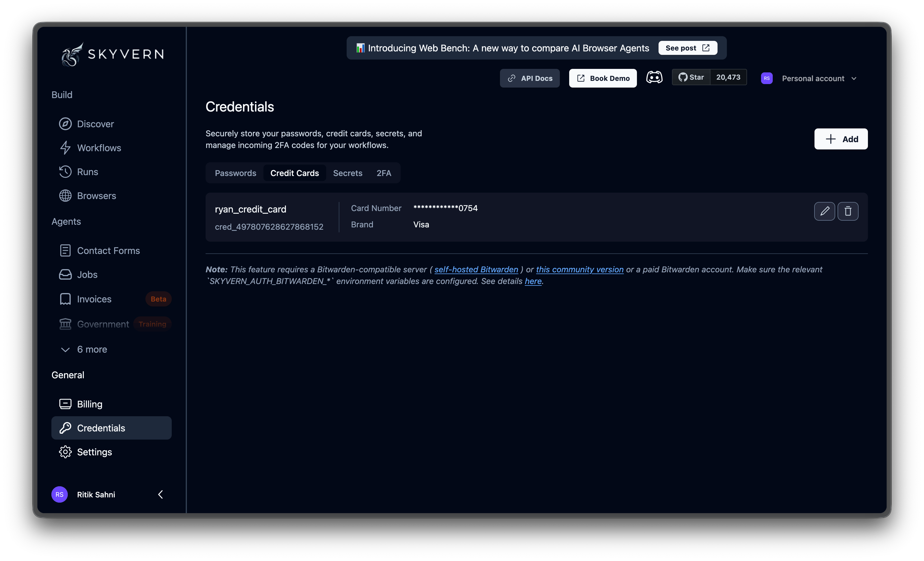
Task: Go to Workflows in the sidebar
Action: [99, 148]
